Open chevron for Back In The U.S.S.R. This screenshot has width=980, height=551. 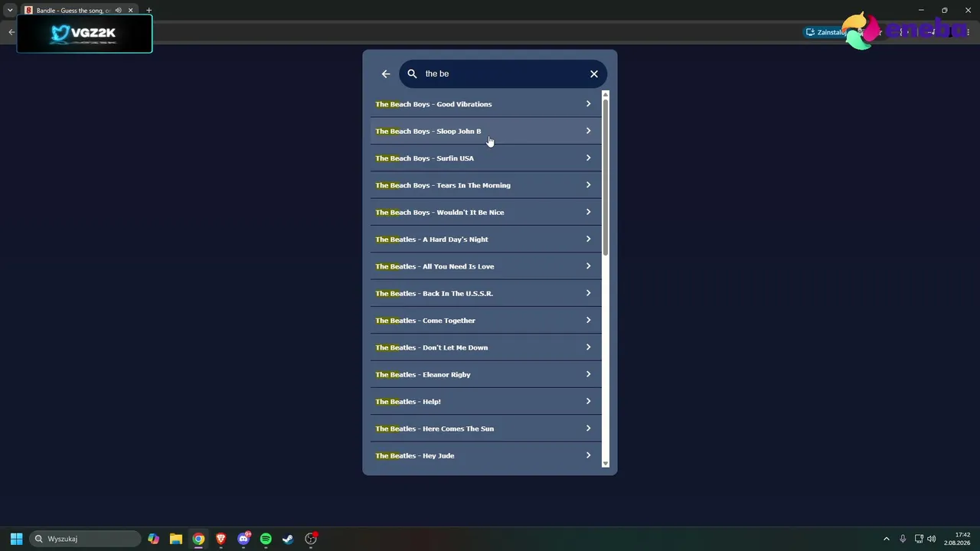tap(588, 293)
